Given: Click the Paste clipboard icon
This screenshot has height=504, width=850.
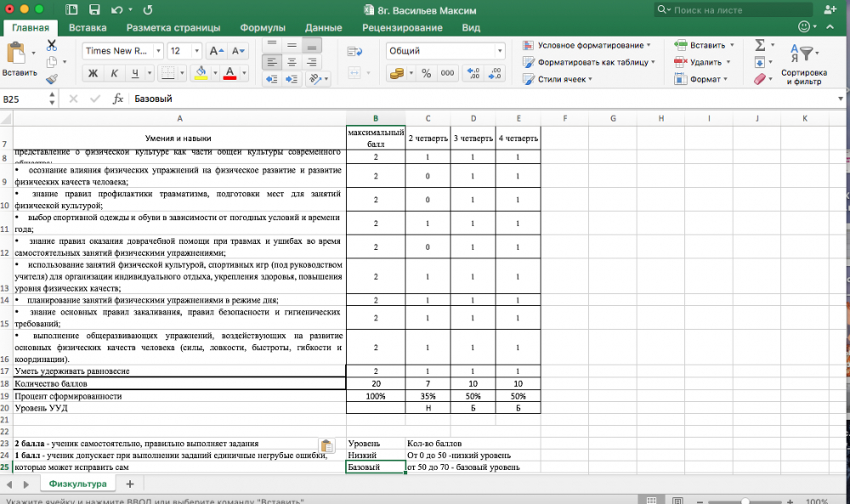Looking at the screenshot, I should (15, 53).
